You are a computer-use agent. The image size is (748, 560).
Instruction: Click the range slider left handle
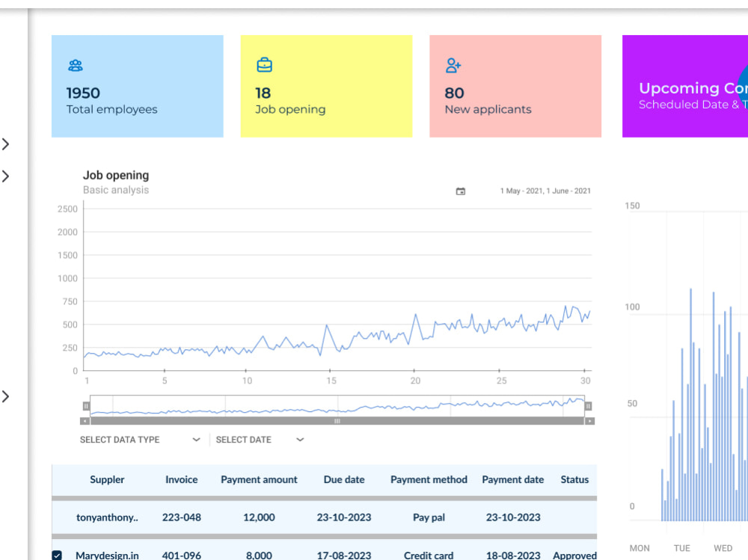(86, 406)
